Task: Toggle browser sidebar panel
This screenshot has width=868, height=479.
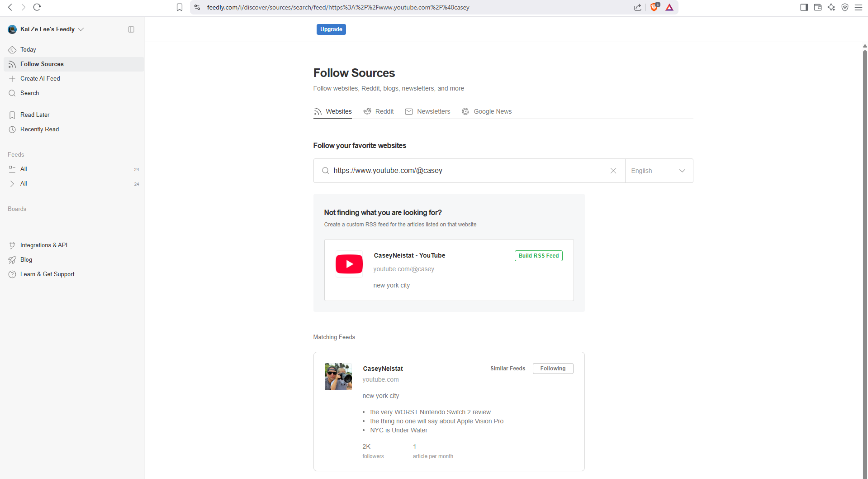Action: click(x=804, y=7)
